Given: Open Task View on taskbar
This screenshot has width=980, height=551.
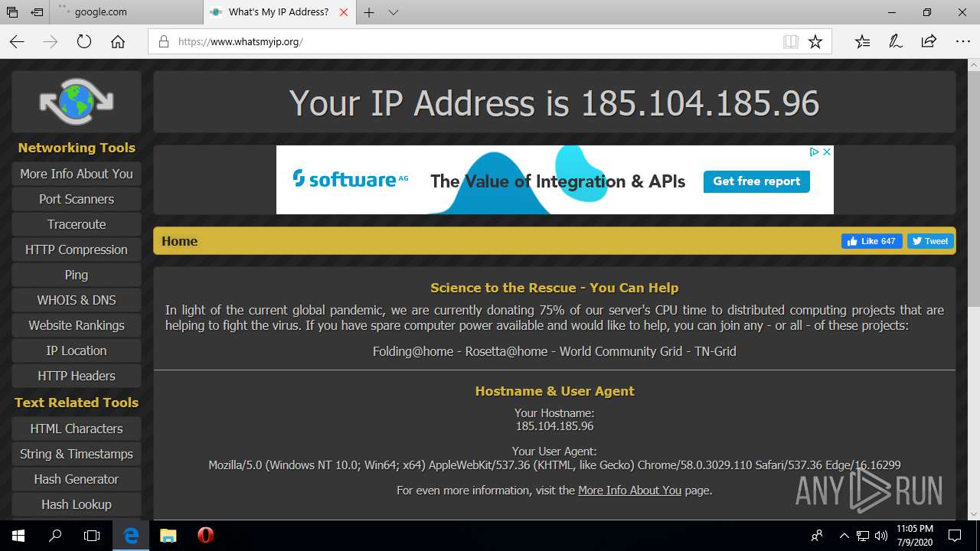Looking at the screenshot, I should point(92,536).
